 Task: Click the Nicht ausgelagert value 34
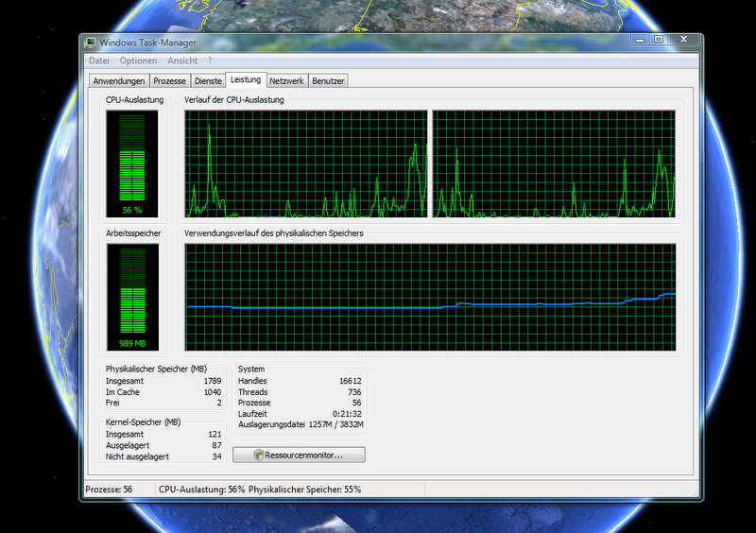216,456
